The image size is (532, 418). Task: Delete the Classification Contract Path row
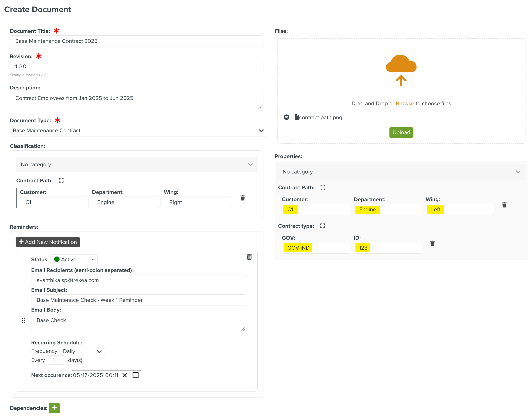click(x=242, y=198)
